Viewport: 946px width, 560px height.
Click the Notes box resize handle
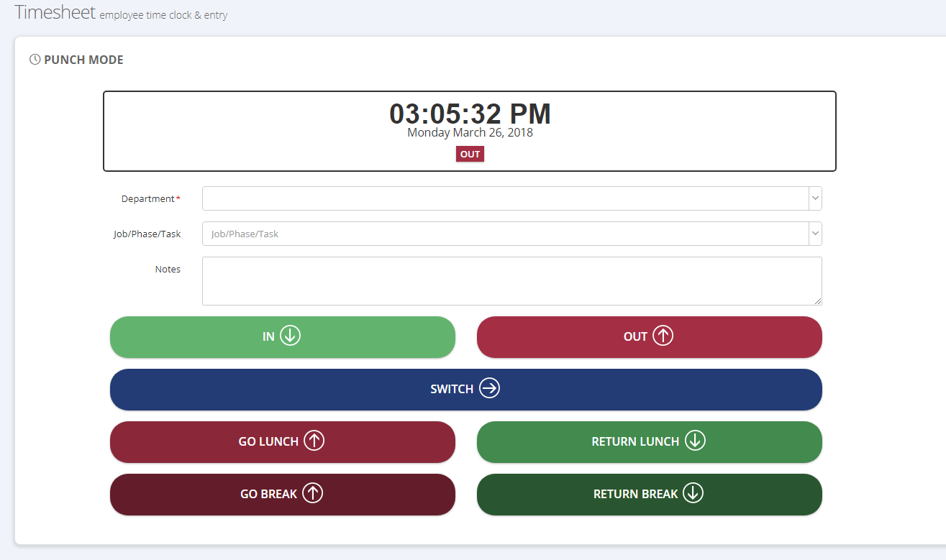[x=818, y=301]
